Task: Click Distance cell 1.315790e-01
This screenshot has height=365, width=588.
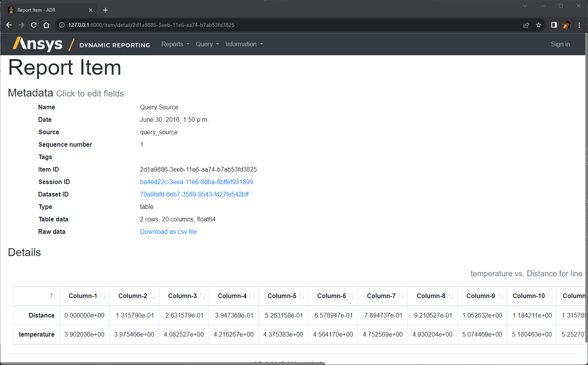Action: [135, 315]
